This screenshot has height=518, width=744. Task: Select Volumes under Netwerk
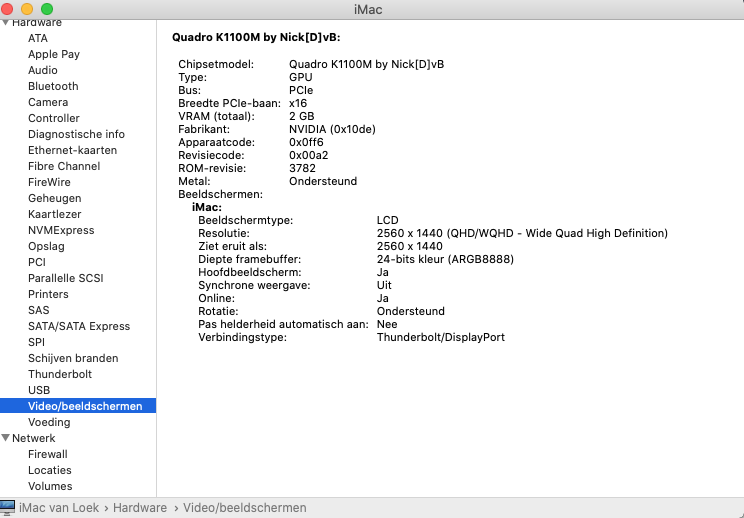pos(50,486)
